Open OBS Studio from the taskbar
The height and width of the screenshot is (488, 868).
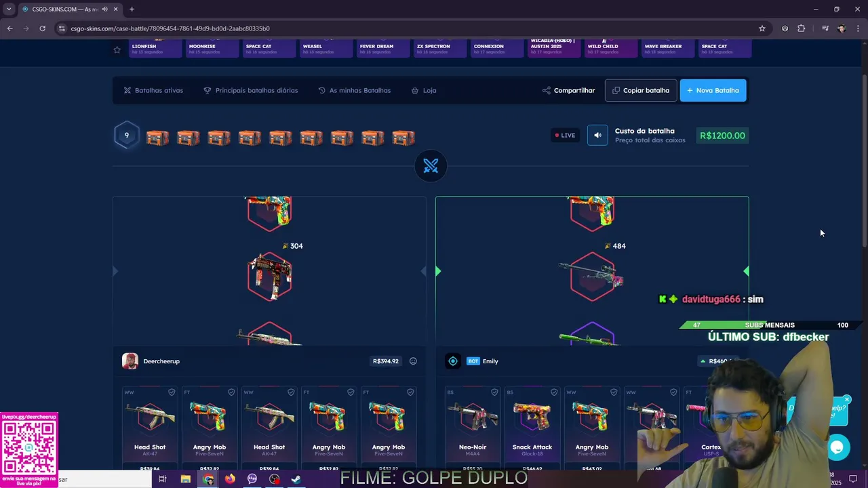pos(274,479)
